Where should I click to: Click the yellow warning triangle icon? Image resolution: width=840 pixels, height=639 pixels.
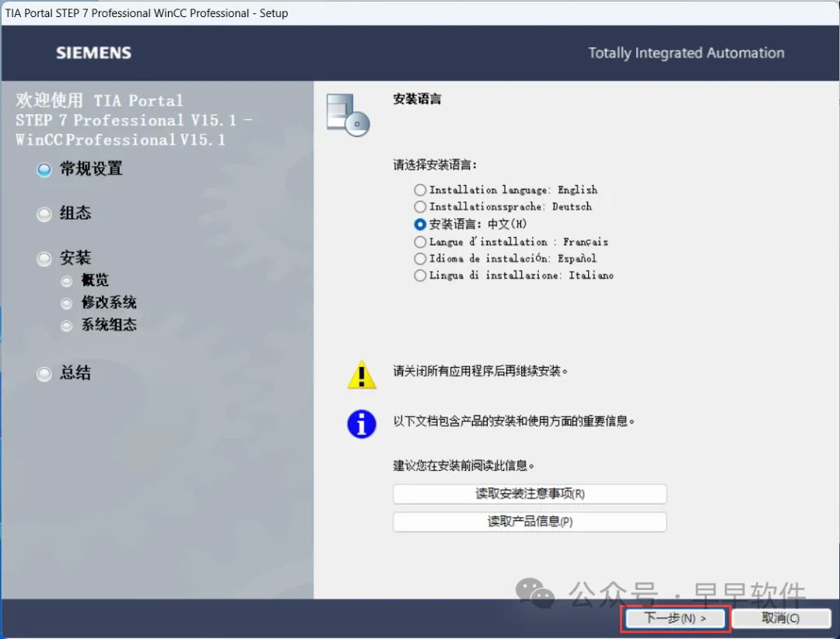[x=362, y=375]
